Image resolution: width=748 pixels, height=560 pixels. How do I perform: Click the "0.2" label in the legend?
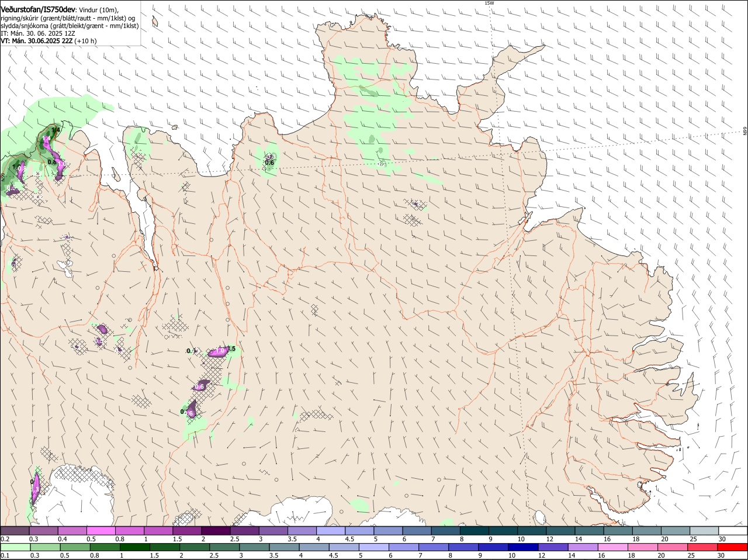(5, 539)
